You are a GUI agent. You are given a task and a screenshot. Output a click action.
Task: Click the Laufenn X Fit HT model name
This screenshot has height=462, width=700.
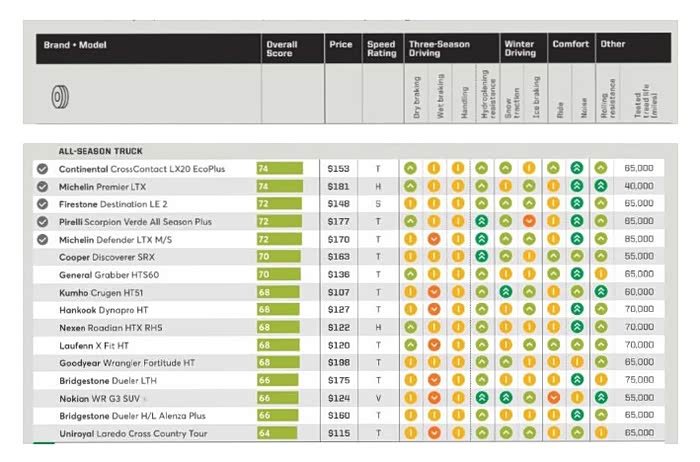coord(94,345)
